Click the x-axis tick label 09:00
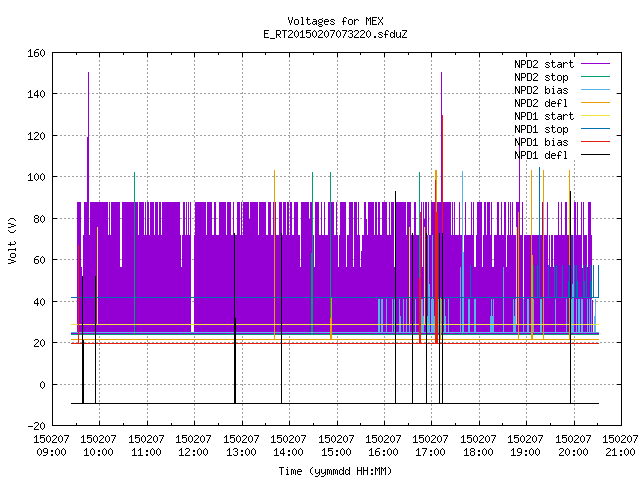Image resolution: width=640 pixels, height=480 pixels. coord(51,452)
